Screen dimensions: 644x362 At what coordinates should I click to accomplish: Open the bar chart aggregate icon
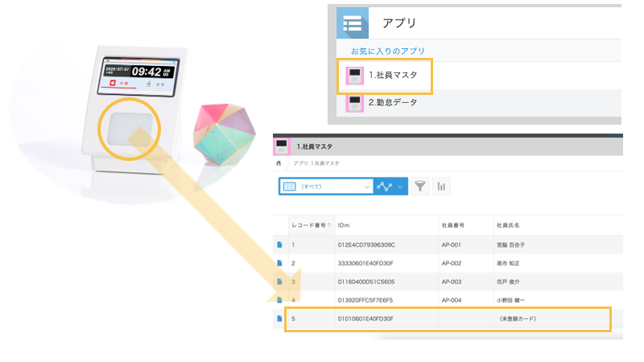click(x=442, y=186)
